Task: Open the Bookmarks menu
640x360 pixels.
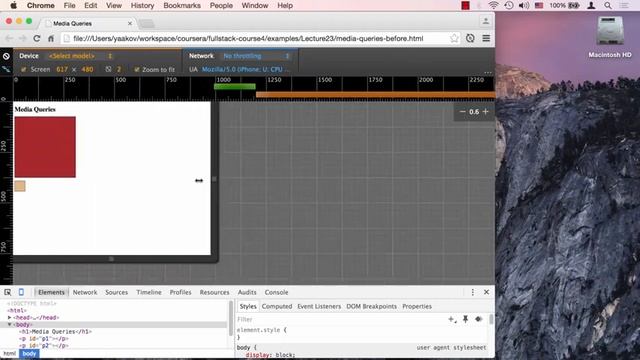Action: [x=182, y=6]
